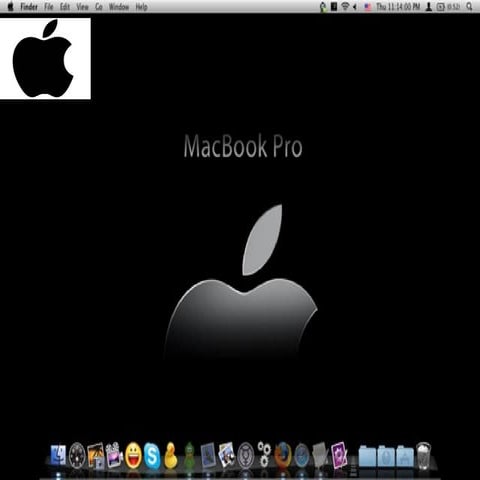The image size is (480, 480).
Task: Click the volume speaker menu bar icon
Action: click(355, 7)
